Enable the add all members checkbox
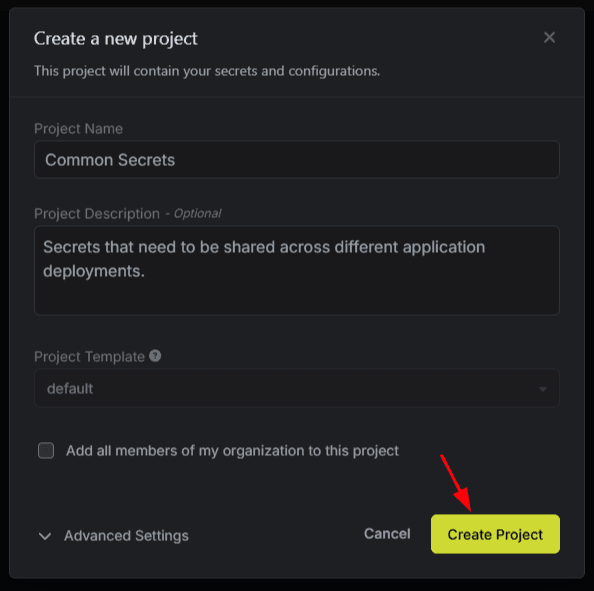 click(46, 450)
